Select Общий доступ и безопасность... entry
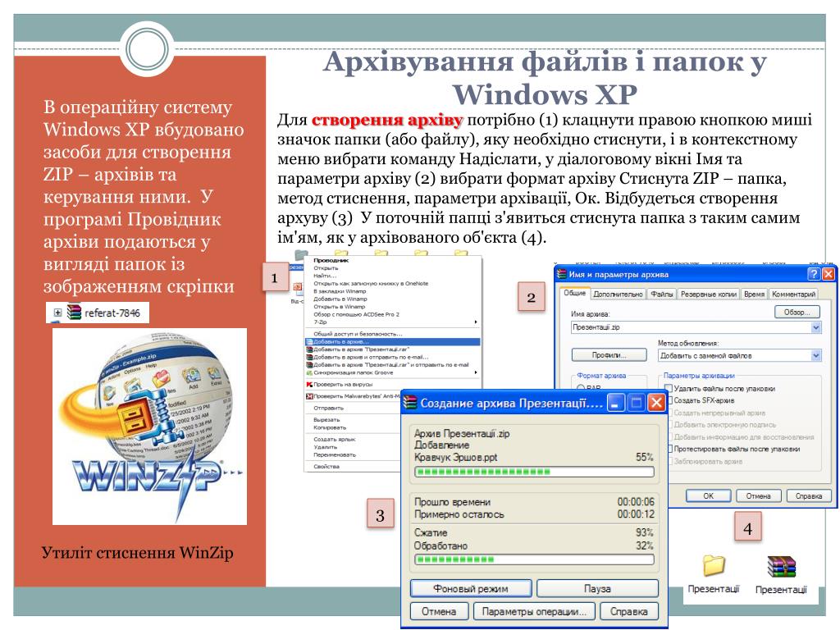The width and height of the screenshot is (840, 630). click(x=358, y=334)
